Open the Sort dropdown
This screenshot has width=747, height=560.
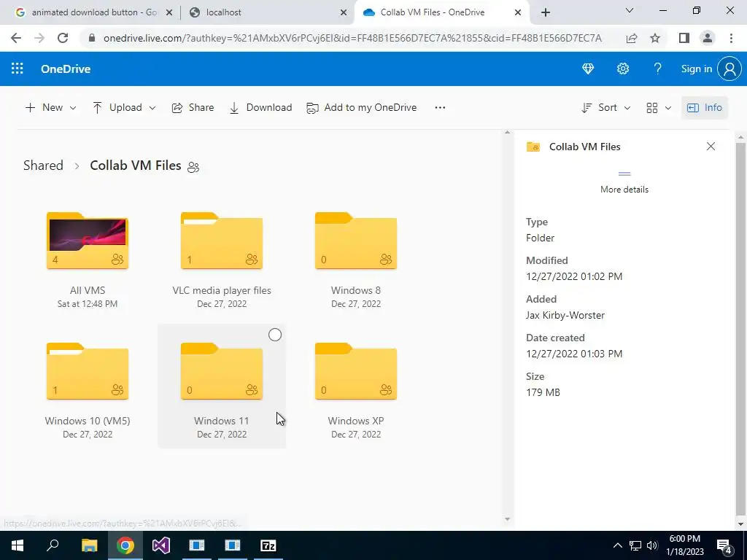click(x=606, y=108)
